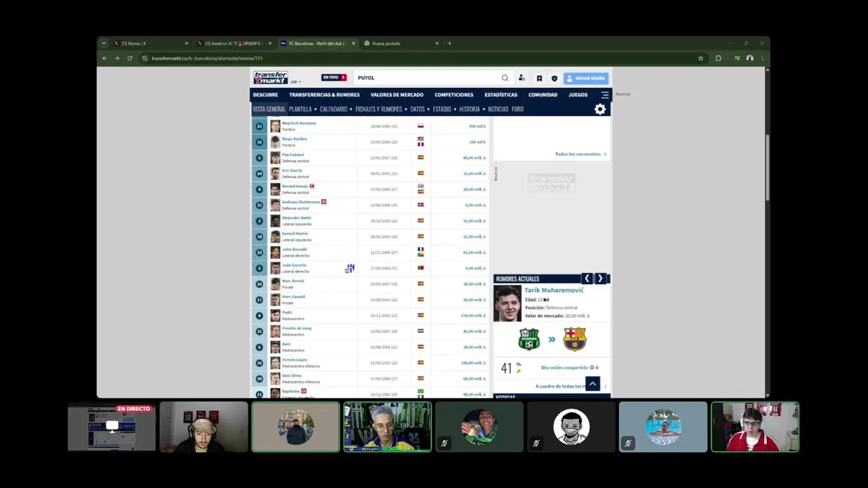Click injury icon beside Andreas Christensen
The image size is (868, 488).
[x=323, y=201]
